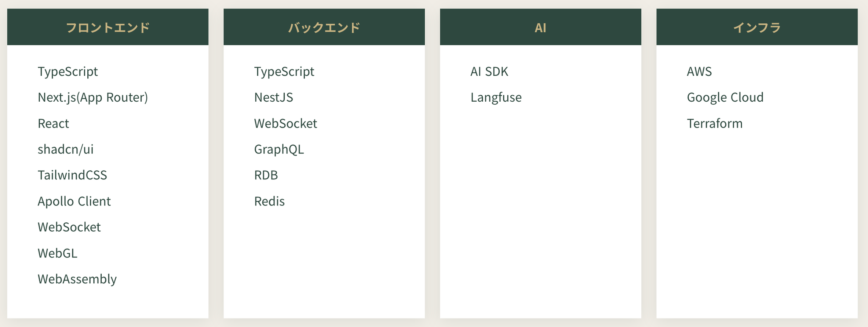
Task: Select shadcn/ui in frontend list
Action: coord(66,150)
